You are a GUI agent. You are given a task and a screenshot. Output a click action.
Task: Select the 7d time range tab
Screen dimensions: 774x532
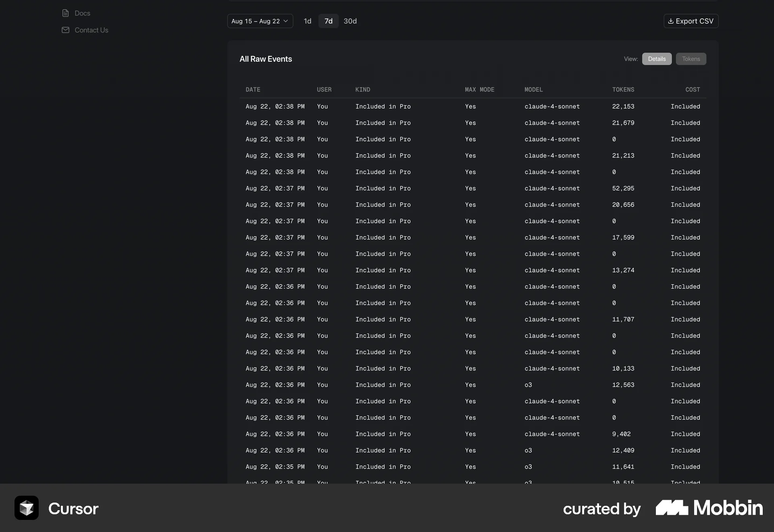click(329, 21)
